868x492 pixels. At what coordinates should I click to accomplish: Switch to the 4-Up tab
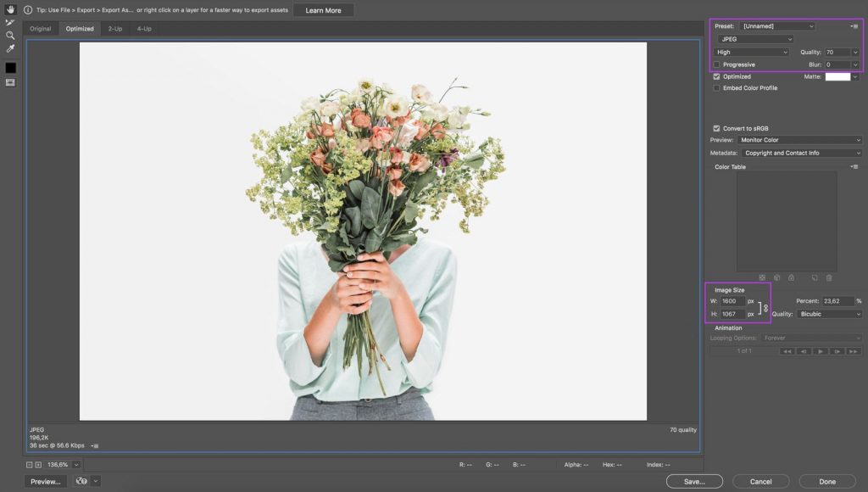tap(144, 29)
